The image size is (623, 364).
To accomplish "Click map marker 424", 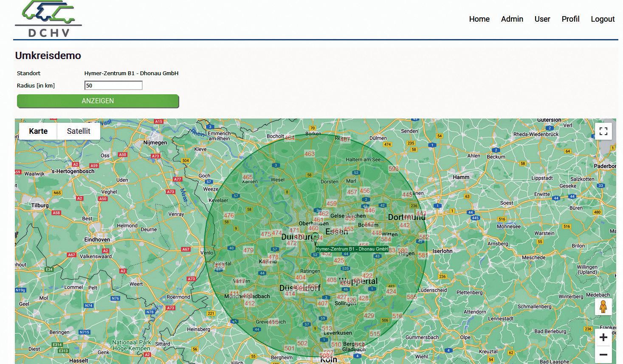I will click(391, 291).
